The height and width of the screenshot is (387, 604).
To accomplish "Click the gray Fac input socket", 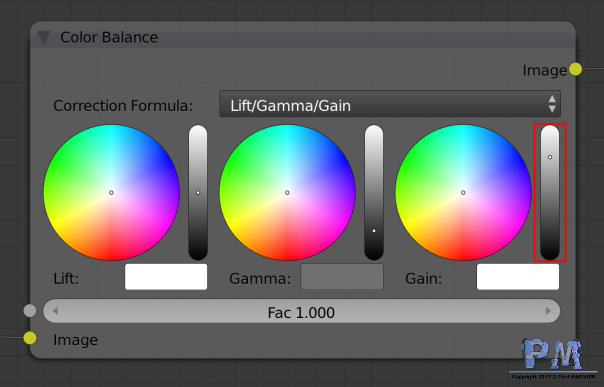I will click(x=30, y=310).
